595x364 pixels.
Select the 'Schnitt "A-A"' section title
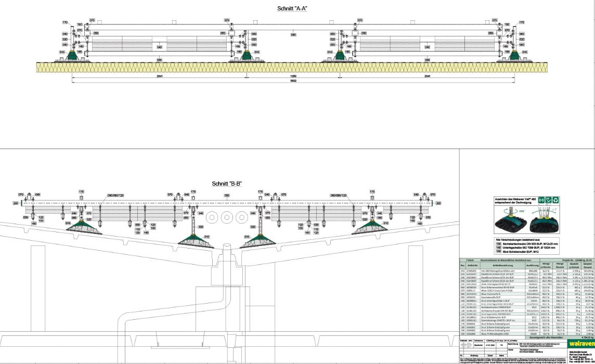[x=292, y=8]
